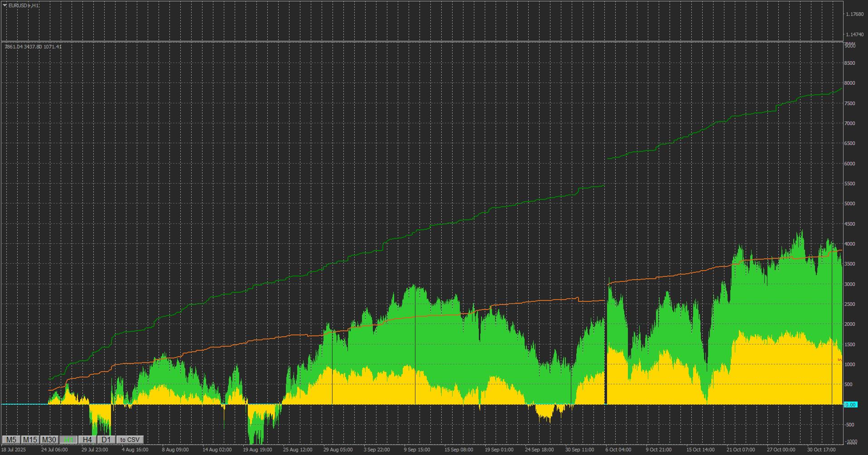Toggle the currently active H1 timeframe
Viewport: 868px width, 455px height.
point(68,440)
